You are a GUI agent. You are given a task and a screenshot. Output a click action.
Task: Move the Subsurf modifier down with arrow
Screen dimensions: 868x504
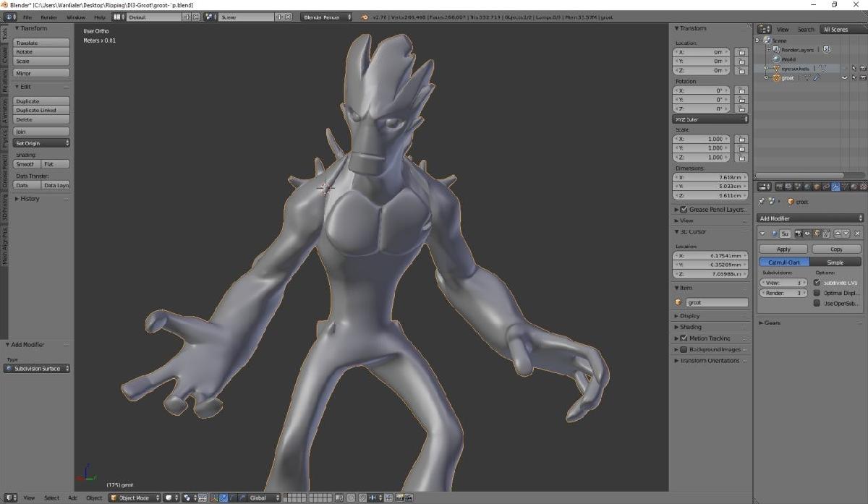pyautogui.click(x=846, y=234)
